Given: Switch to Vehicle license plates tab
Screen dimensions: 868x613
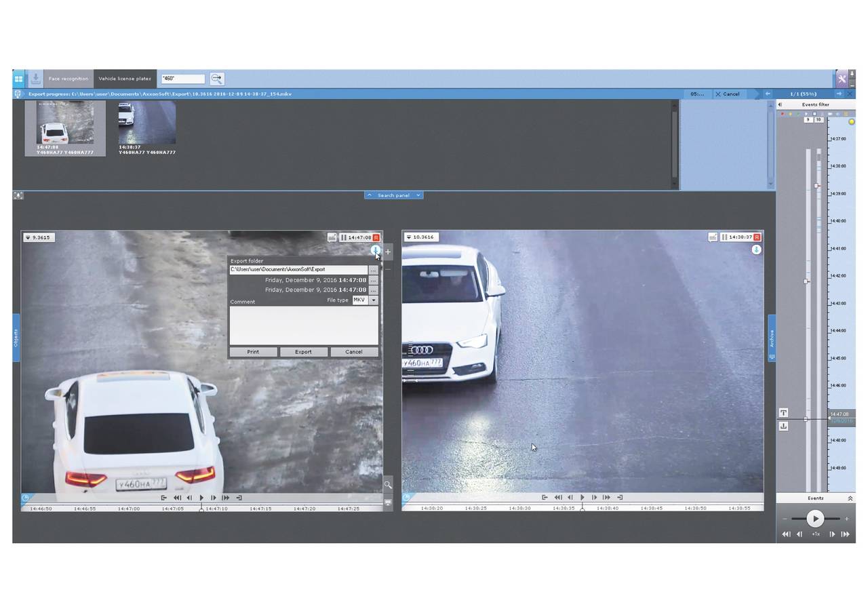Looking at the screenshot, I should [125, 79].
